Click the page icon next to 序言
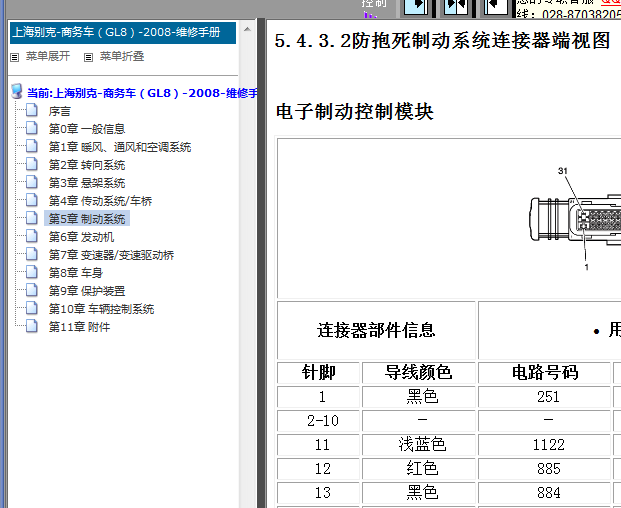 tap(32, 110)
